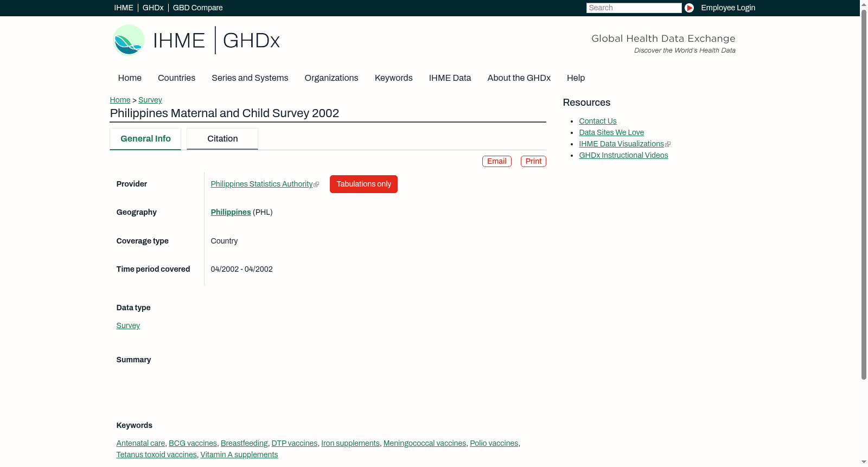Click the Search input field
The width and height of the screenshot is (868, 467).
634,8
